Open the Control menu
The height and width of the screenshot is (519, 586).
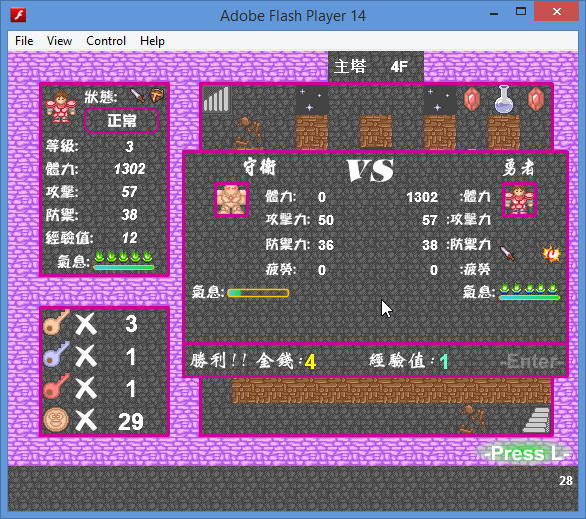point(106,41)
